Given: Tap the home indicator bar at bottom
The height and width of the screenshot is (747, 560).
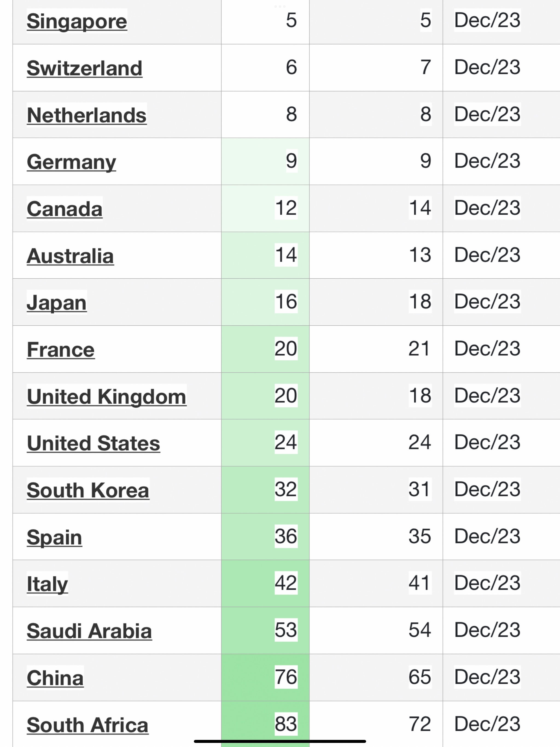Looking at the screenshot, I should 280,741.
